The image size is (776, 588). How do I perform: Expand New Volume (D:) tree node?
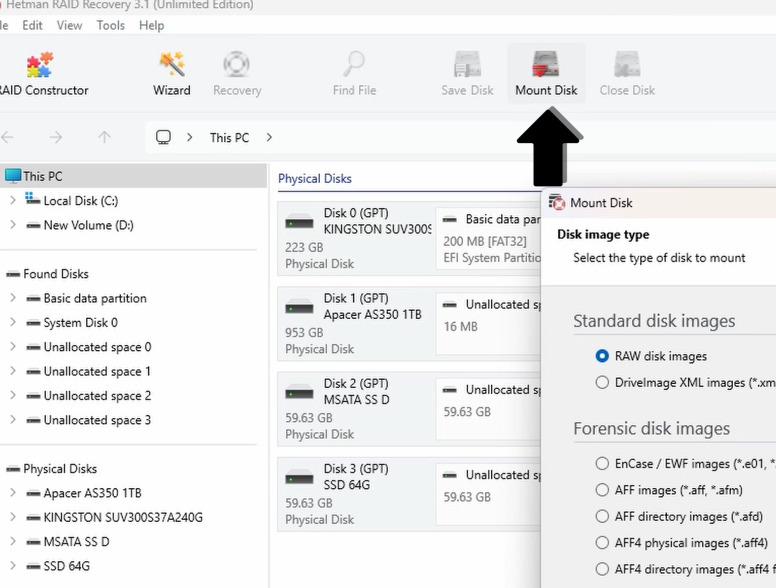coord(13,225)
